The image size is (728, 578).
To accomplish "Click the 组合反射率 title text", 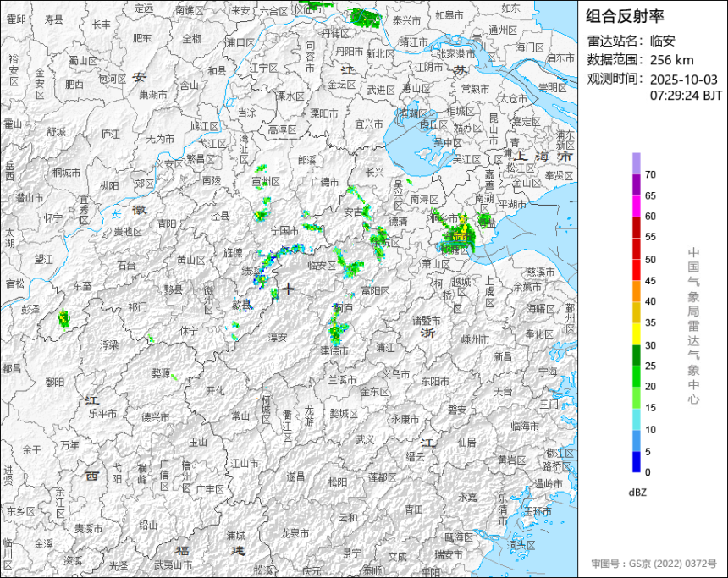I will pos(626,16).
